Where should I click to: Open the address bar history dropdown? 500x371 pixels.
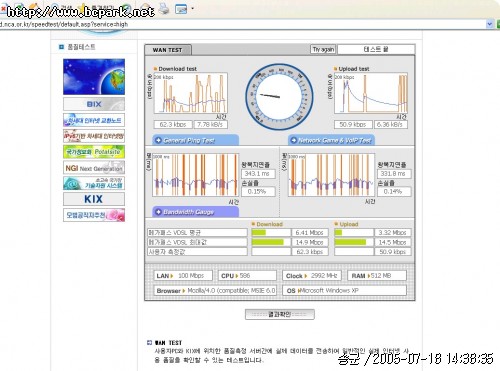click(489, 24)
